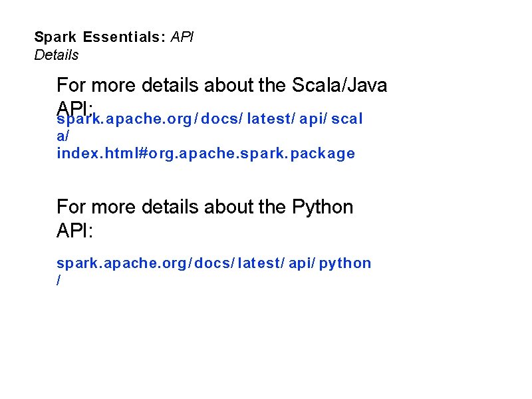The width and height of the screenshot is (532, 399).
Task: Click 'latest/' in the Python API link
Action: click(x=262, y=263)
